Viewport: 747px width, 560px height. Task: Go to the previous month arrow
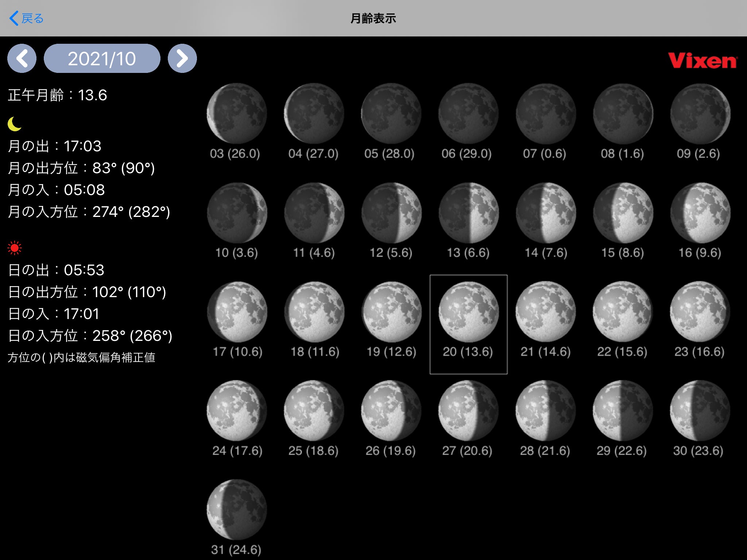[x=22, y=58]
